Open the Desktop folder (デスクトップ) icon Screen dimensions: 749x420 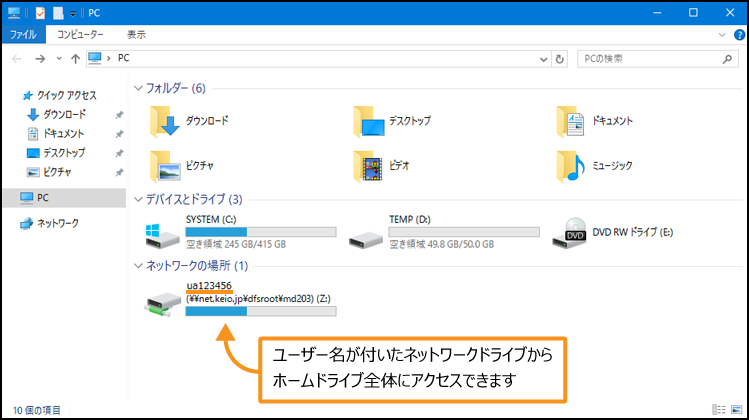[x=369, y=121]
